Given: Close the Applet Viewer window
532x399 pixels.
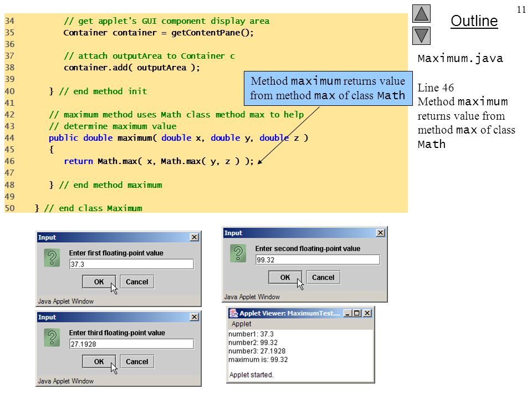Looking at the screenshot, I should 367,313.
